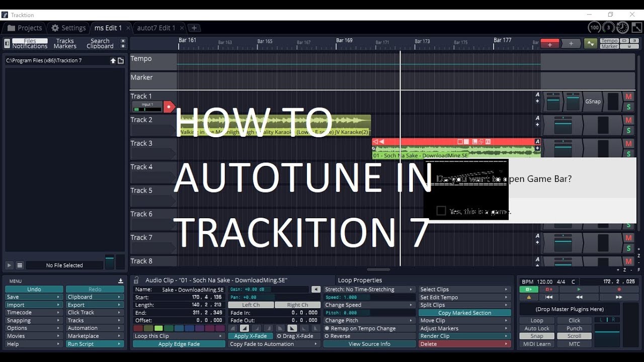The height and width of the screenshot is (362, 644).
Task: Expand the Save menu
Action: pyautogui.click(x=34, y=297)
